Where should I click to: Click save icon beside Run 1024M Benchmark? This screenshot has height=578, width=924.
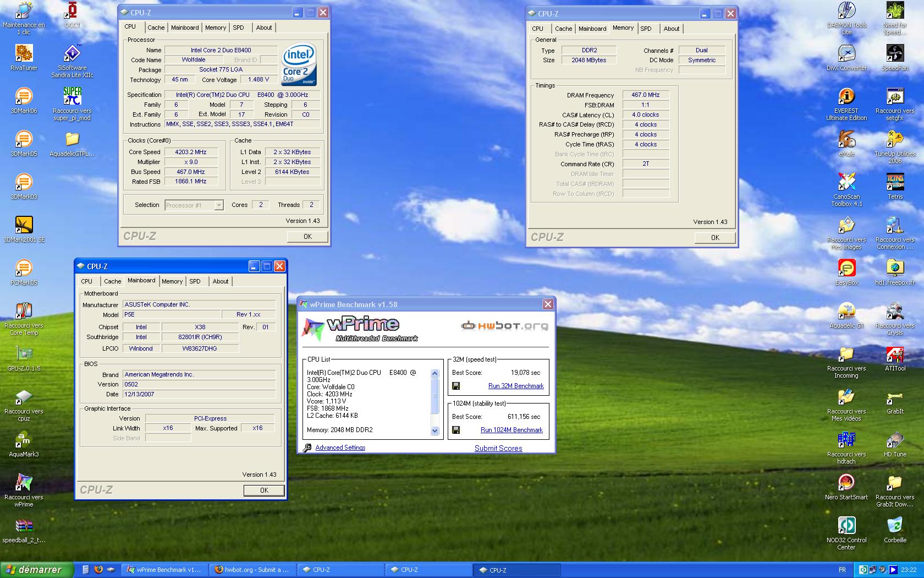click(456, 430)
